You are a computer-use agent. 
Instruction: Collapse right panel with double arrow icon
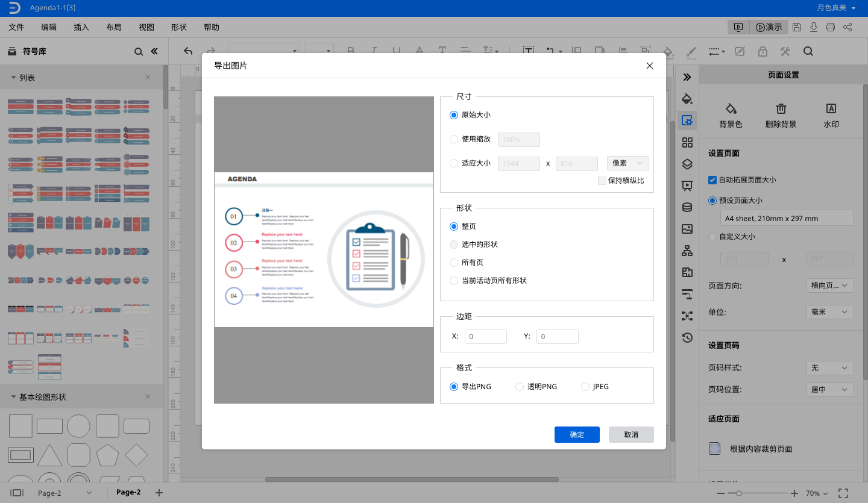pyautogui.click(x=687, y=77)
